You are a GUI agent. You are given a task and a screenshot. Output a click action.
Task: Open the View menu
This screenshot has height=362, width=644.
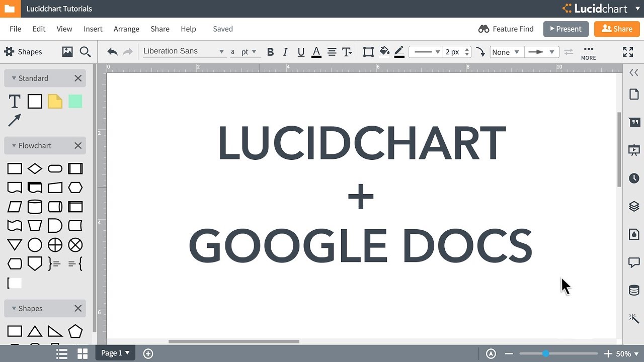tap(64, 29)
